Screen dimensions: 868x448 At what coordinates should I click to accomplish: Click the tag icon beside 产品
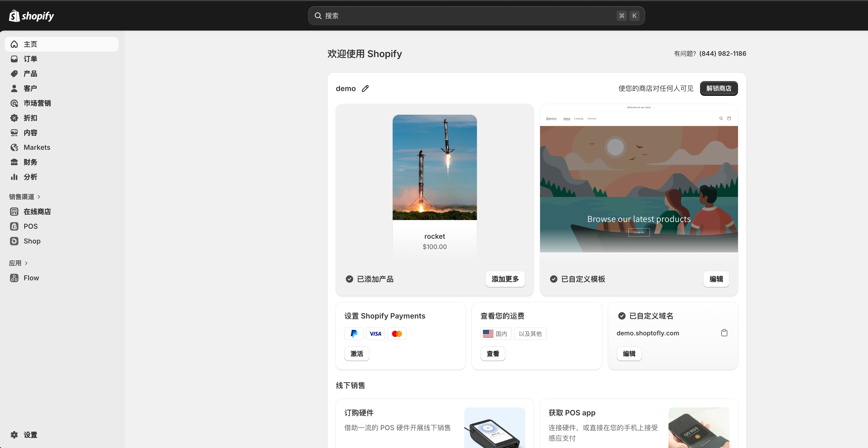pyautogui.click(x=14, y=73)
